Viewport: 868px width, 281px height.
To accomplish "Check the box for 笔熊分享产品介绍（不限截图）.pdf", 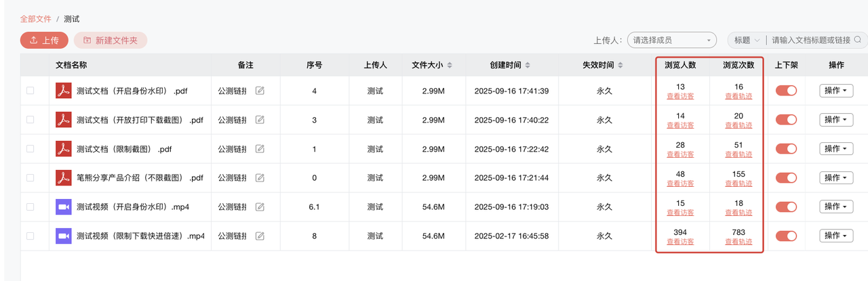I will (x=30, y=178).
